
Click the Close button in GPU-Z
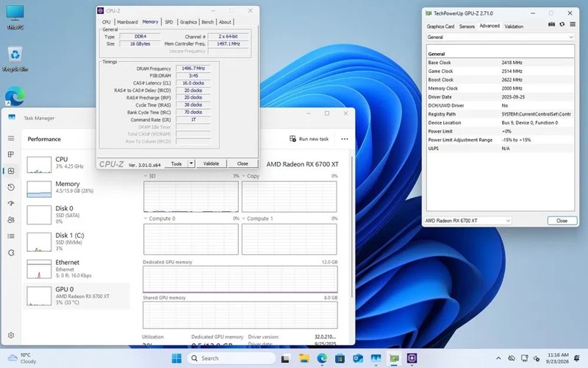[x=562, y=220]
